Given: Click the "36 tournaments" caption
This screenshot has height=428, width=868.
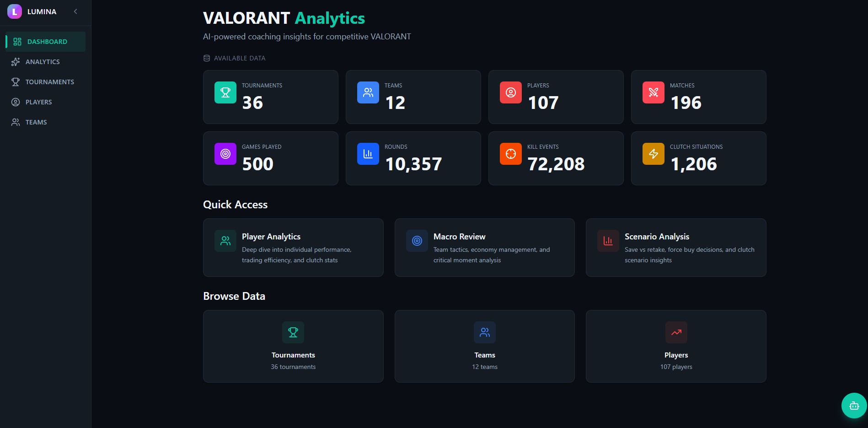Looking at the screenshot, I should point(293,367).
